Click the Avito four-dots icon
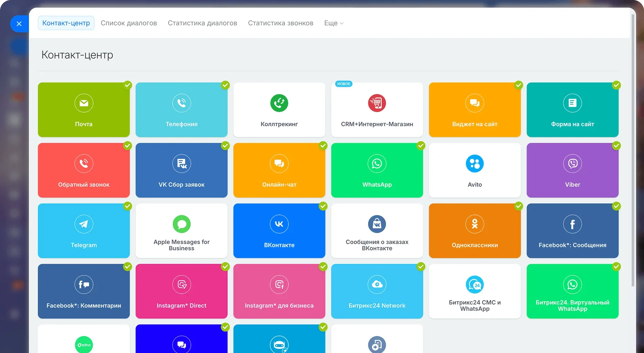 click(475, 164)
